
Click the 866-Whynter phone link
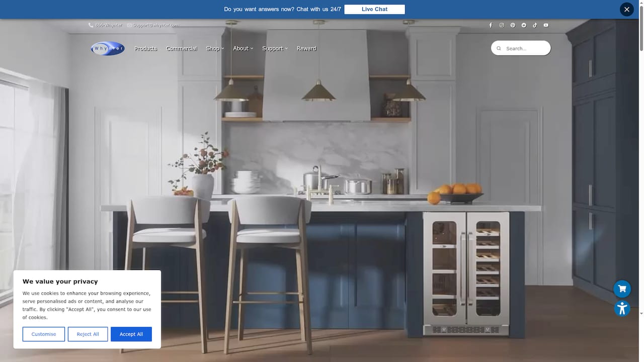click(108, 25)
